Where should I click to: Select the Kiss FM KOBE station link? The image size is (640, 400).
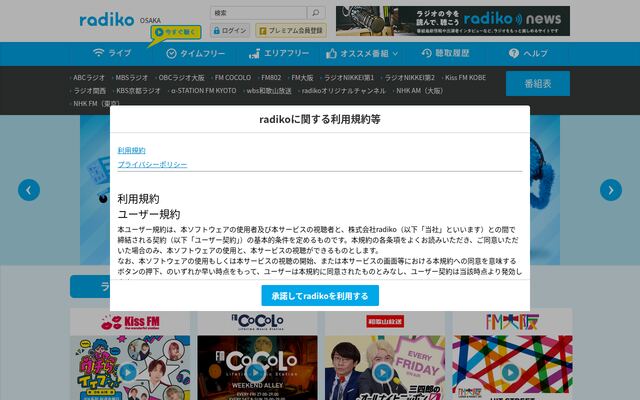(465, 78)
